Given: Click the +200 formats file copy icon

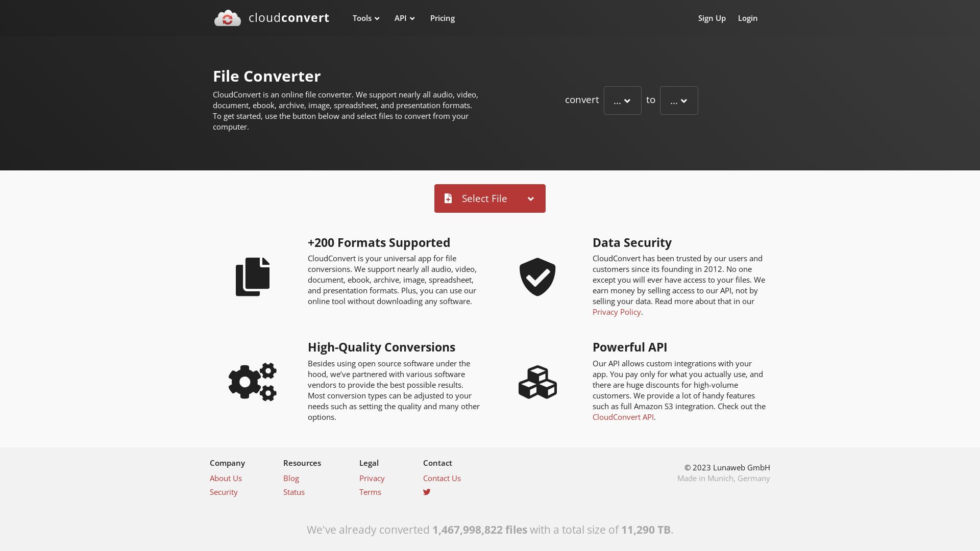Looking at the screenshot, I should coord(253,277).
